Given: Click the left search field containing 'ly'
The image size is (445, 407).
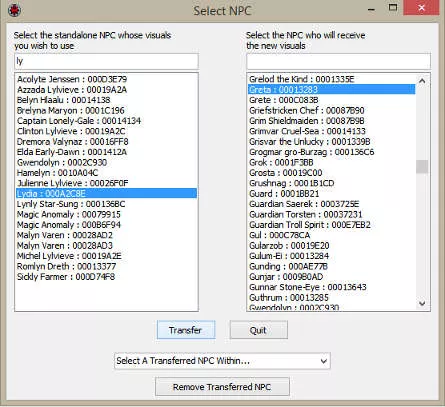Looking at the screenshot, I should [106, 61].
